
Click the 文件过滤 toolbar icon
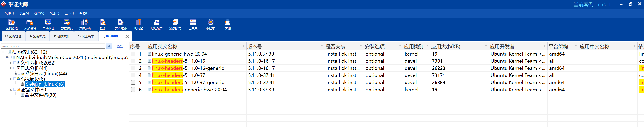coord(121,25)
